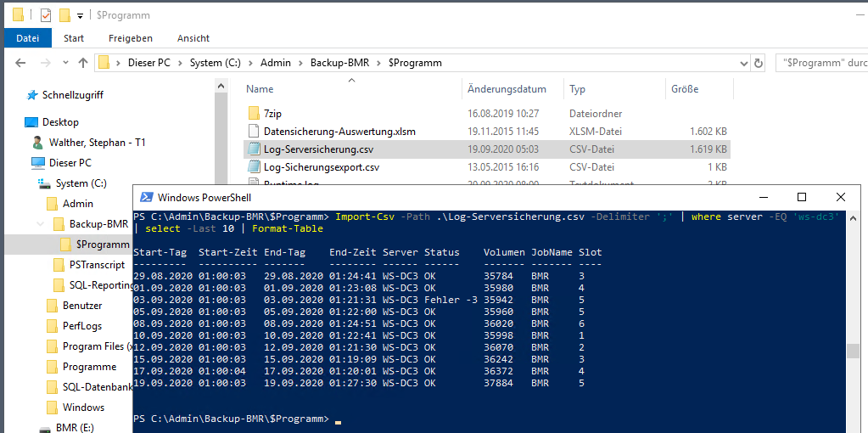Click 'Admin' breadcrumb in address bar
868x433 pixels.
click(276, 63)
